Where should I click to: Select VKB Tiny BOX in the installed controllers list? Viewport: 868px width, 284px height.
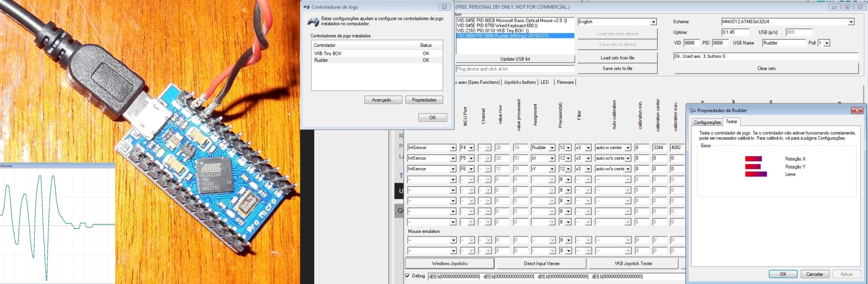tap(377, 54)
